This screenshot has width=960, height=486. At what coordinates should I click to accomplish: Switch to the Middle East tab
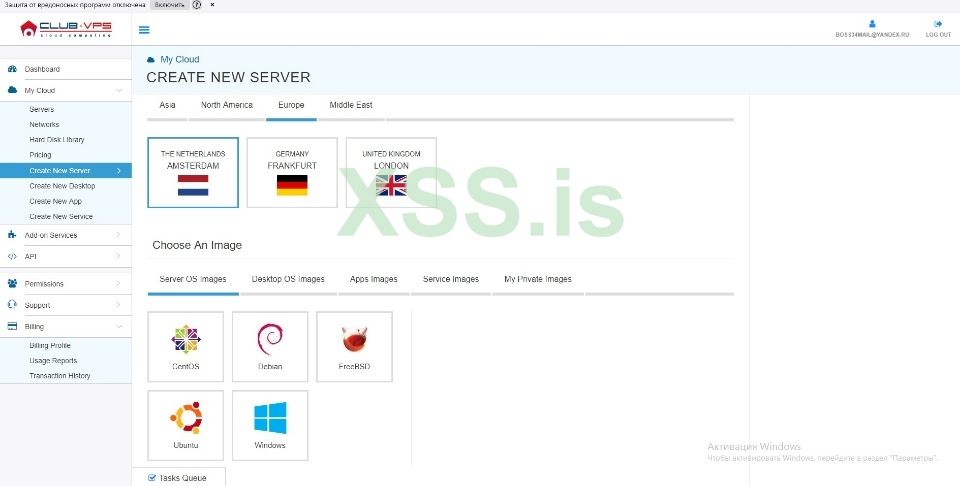coord(351,105)
